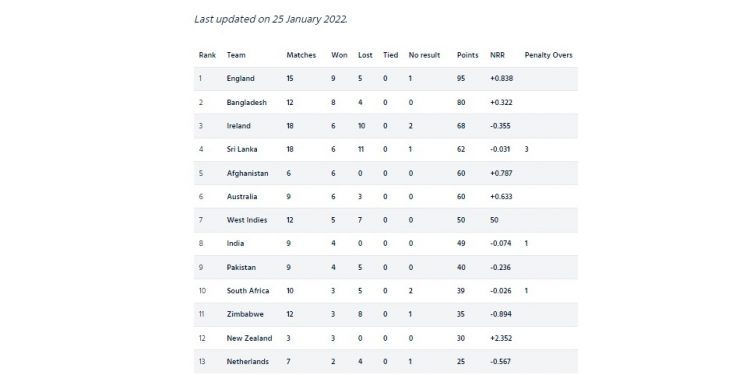The image size is (750, 375).
Task: Select the NRR column header
Action: click(x=497, y=55)
